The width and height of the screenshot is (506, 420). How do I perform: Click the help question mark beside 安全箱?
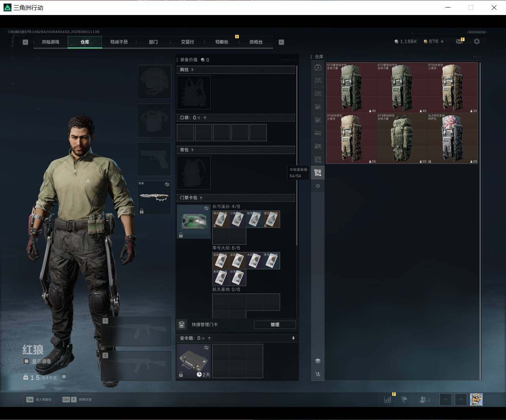point(209,338)
